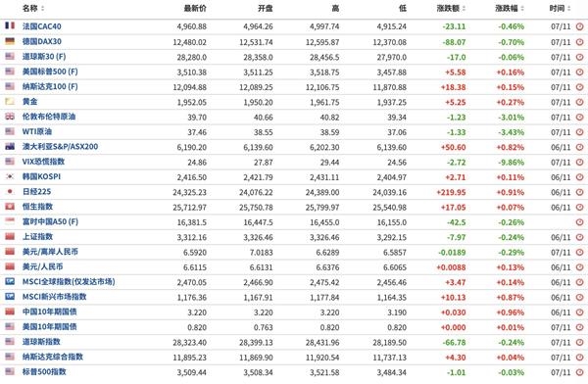
Task: Open the VIX恐慌指数 link
Action: [x=43, y=162]
